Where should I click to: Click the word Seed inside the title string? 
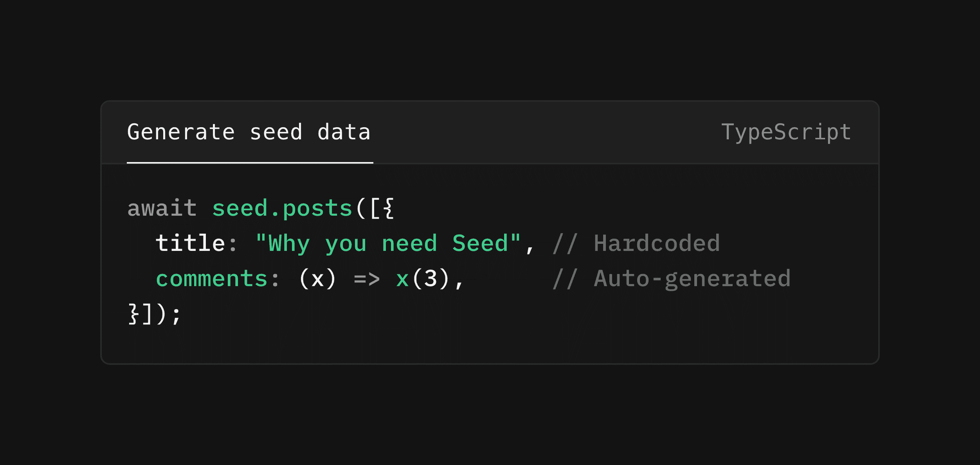[x=480, y=243]
